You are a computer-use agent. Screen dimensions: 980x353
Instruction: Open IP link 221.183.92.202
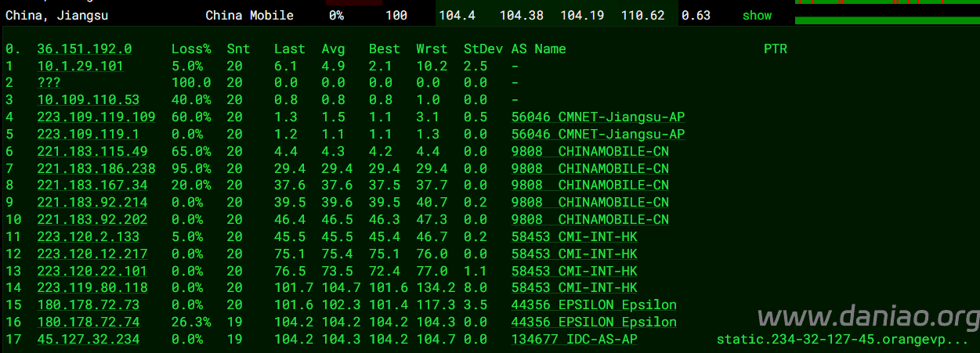pyautogui.click(x=92, y=220)
